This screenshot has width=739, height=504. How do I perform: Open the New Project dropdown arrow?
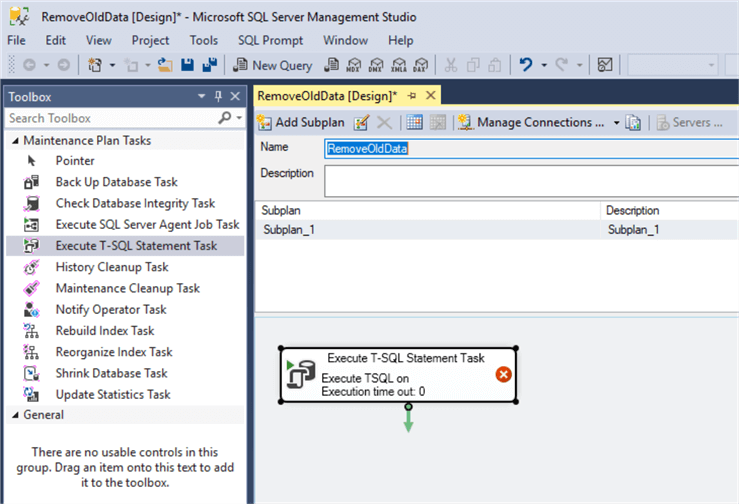pyautogui.click(x=112, y=65)
